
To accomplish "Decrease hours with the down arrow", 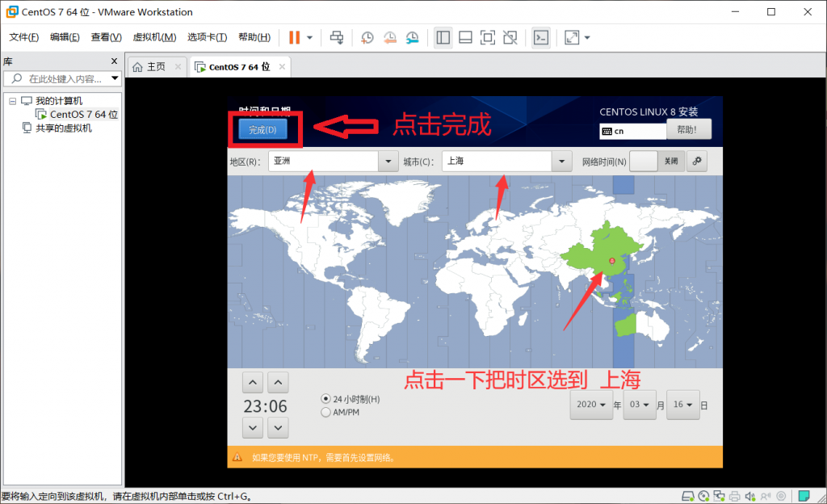I will tap(253, 427).
